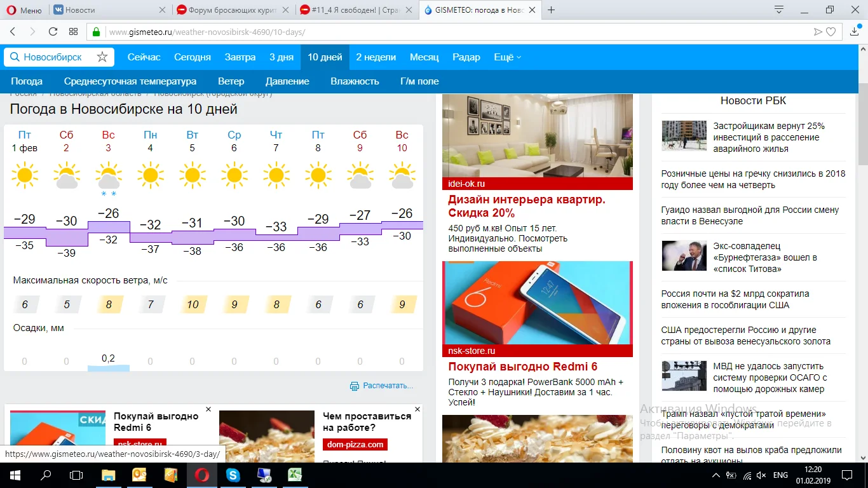This screenshot has width=868, height=488.
Task: Go back to the previous page
Action: click(13, 32)
